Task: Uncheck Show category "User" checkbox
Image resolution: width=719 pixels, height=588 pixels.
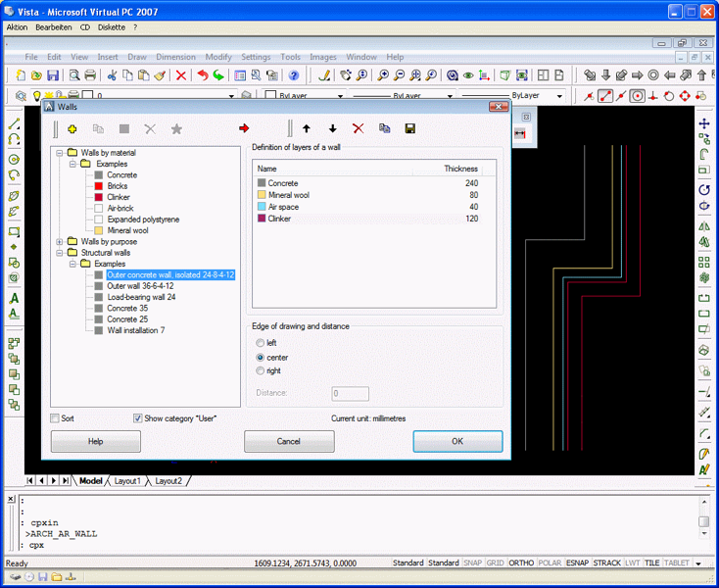Action: (x=137, y=418)
